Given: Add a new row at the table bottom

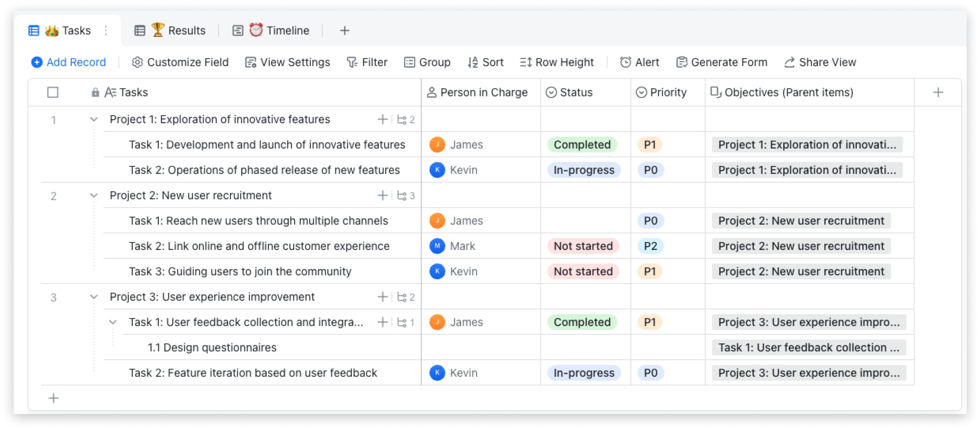Looking at the screenshot, I should pos(53,398).
